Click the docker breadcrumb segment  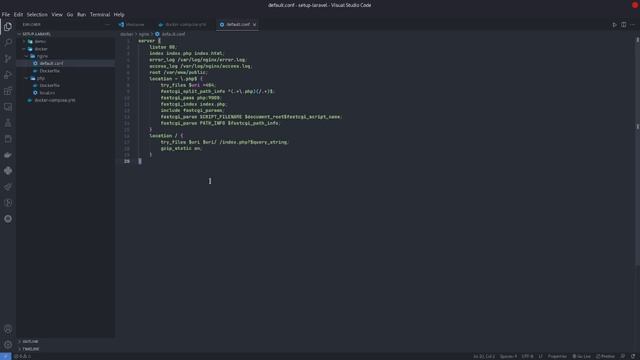click(x=127, y=34)
